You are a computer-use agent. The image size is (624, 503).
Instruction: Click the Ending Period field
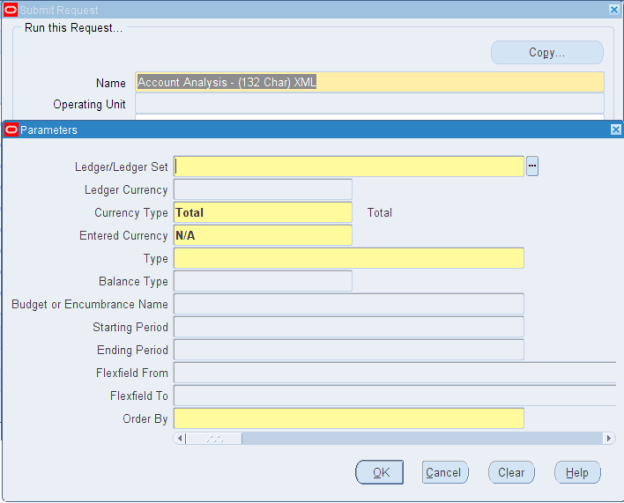[348, 350]
